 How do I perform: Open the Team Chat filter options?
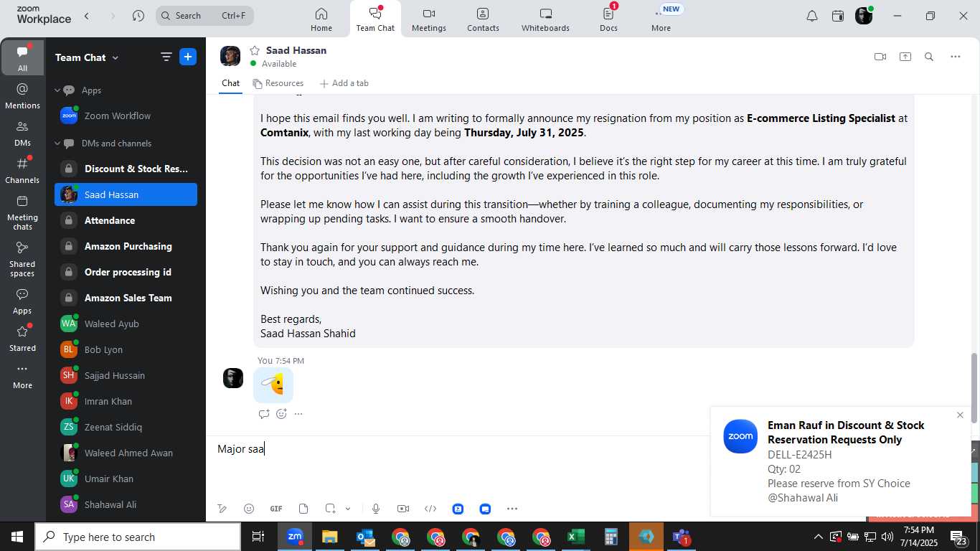(x=166, y=57)
